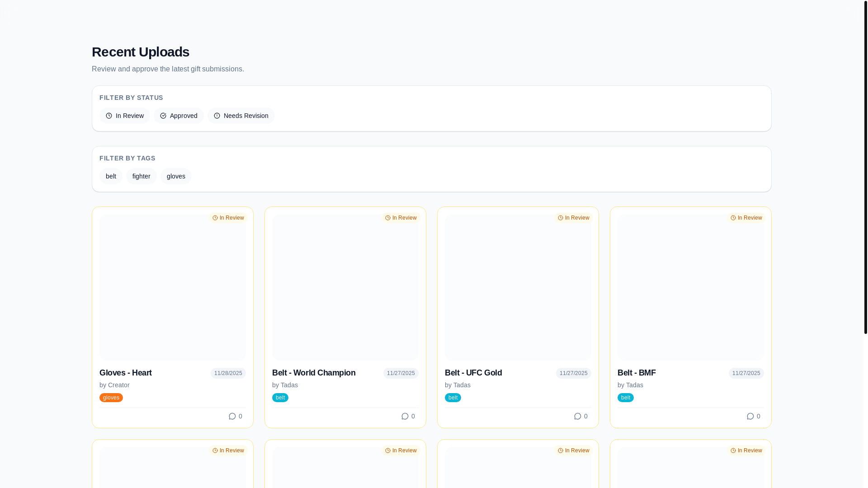Click In Review badge on Belt - World Champion card
The height and width of the screenshot is (488, 868).
[401, 218]
